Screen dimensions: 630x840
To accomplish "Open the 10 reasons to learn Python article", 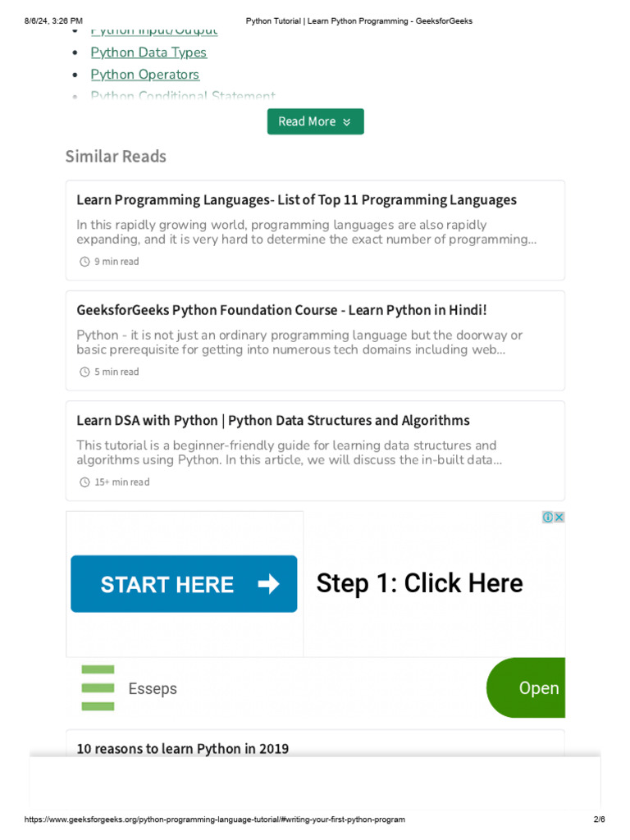I will (x=182, y=748).
